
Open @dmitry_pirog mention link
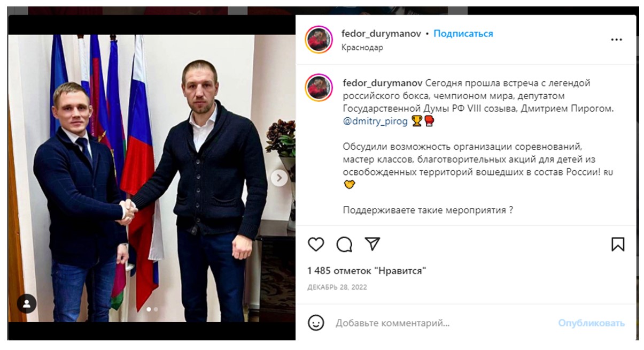(375, 121)
